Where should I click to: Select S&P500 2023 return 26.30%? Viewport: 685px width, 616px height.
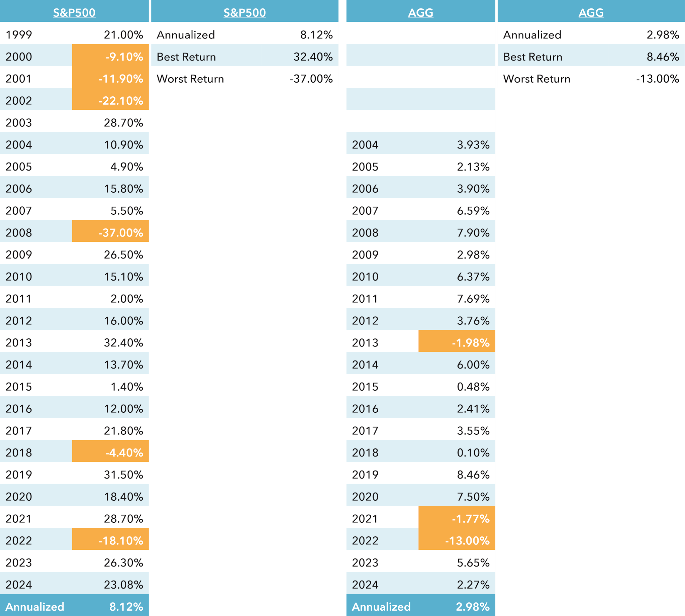tap(123, 563)
